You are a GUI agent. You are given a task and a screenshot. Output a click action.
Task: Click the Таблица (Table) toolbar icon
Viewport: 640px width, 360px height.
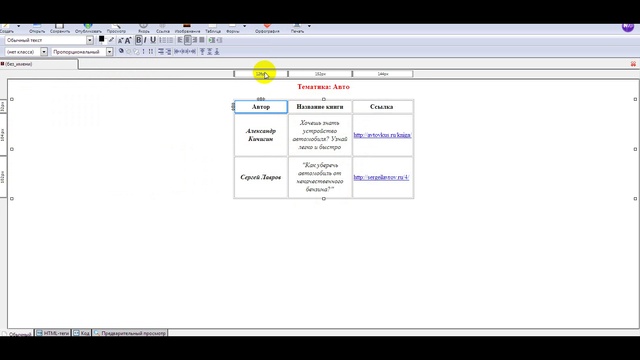pyautogui.click(x=213, y=29)
